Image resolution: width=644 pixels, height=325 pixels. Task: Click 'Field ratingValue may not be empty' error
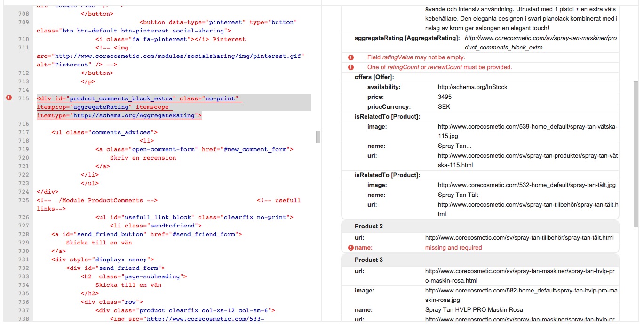[x=416, y=57]
